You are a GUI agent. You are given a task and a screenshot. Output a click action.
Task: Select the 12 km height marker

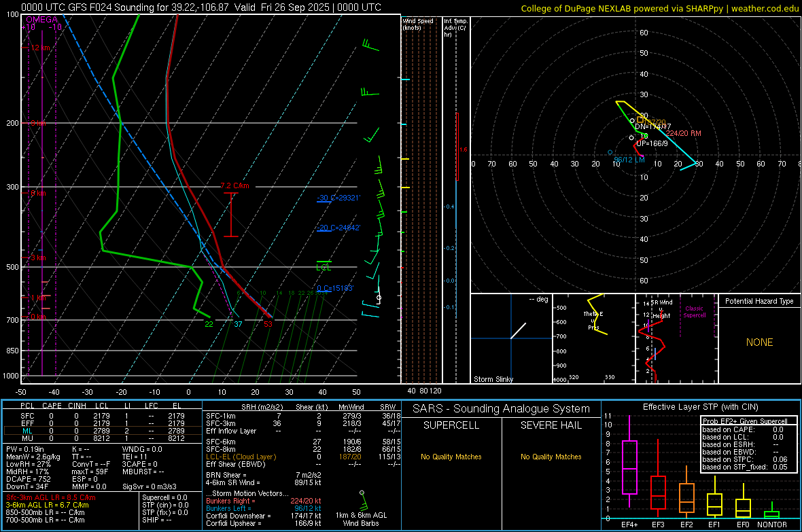40,48
